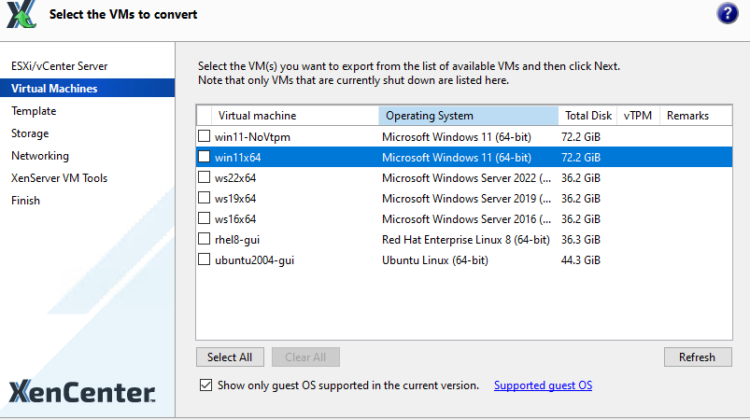Image resolution: width=750 pixels, height=420 pixels.
Task: Enable the ws16x64 checkbox
Action: pyautogui.click(x=204, y=219)
